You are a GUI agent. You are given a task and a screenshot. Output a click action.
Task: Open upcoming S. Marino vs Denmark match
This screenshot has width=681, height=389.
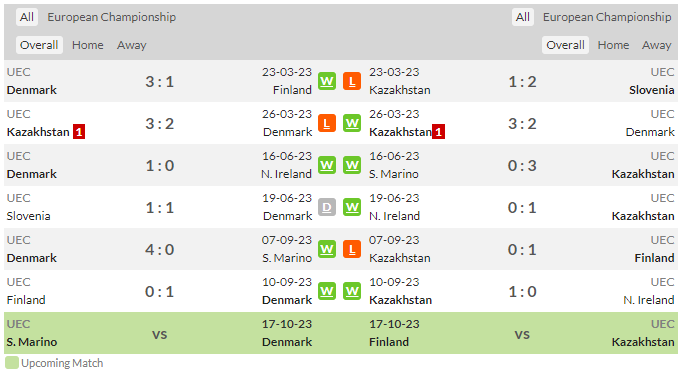coord(159,333)
